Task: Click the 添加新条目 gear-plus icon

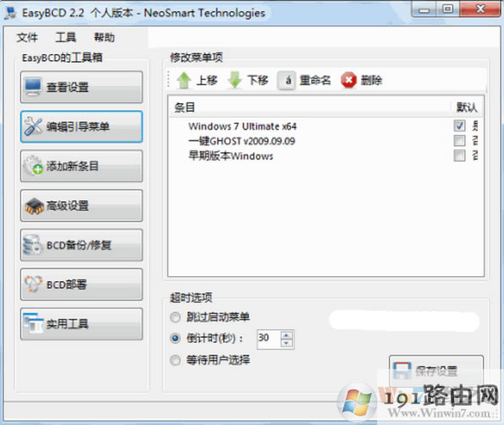Action: click(x=34, y=166)
